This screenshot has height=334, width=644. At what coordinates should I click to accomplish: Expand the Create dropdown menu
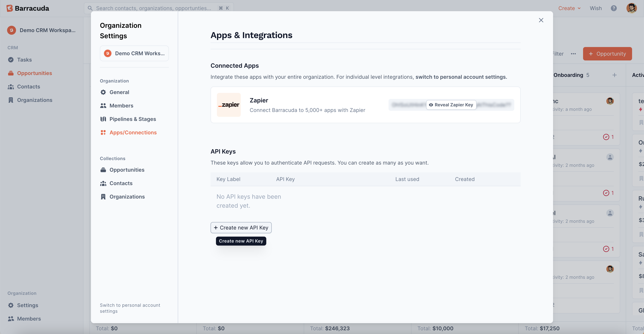569,8
